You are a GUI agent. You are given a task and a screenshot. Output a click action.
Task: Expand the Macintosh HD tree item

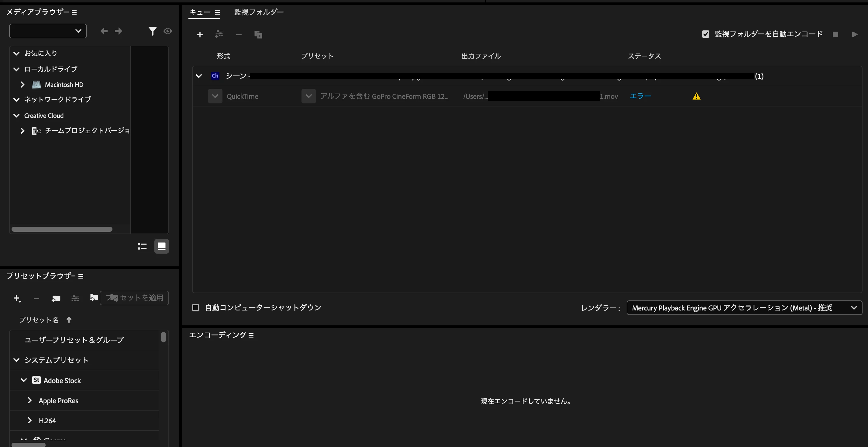22,85
